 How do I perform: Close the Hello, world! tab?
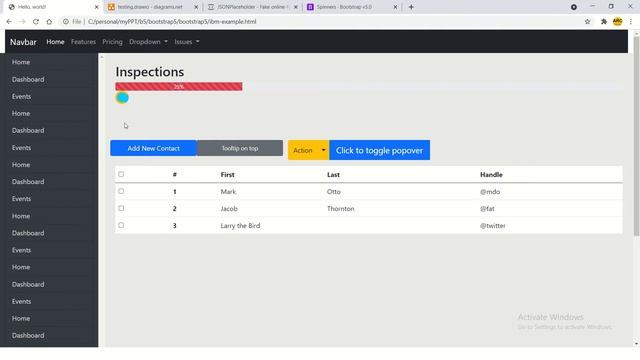point(97,7)
